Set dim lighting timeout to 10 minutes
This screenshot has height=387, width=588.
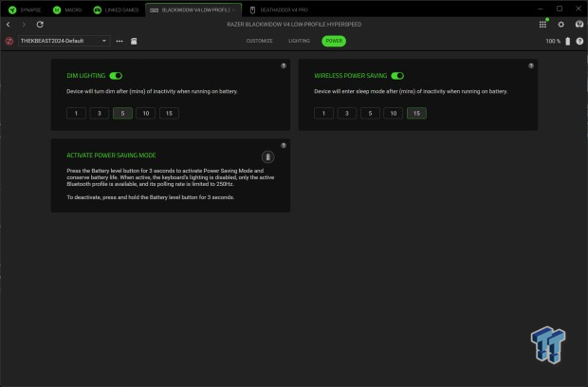click(144, 113)
